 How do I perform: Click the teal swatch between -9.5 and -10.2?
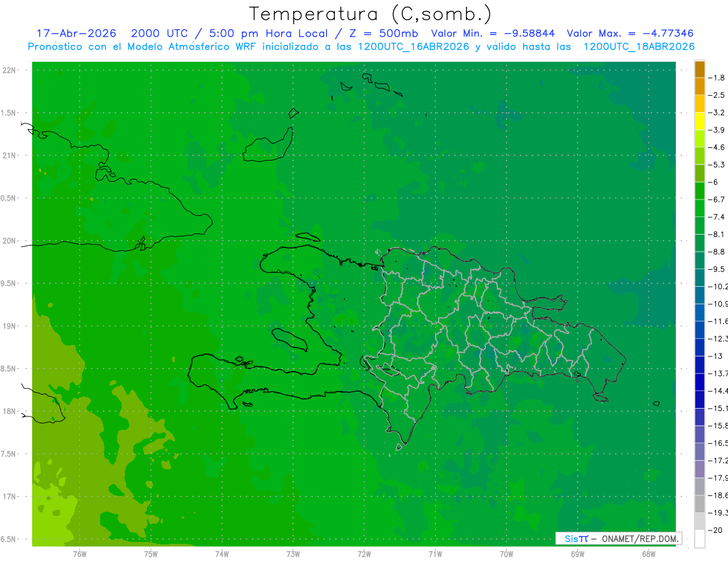pyautogui.click(x=699, y=278)
